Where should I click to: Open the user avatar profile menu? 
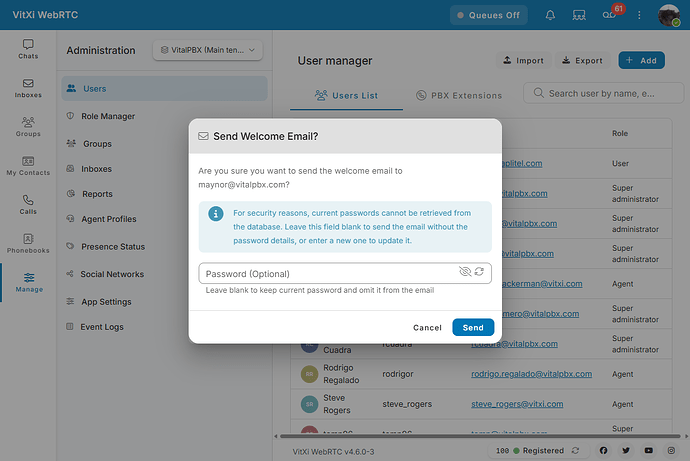669,15
